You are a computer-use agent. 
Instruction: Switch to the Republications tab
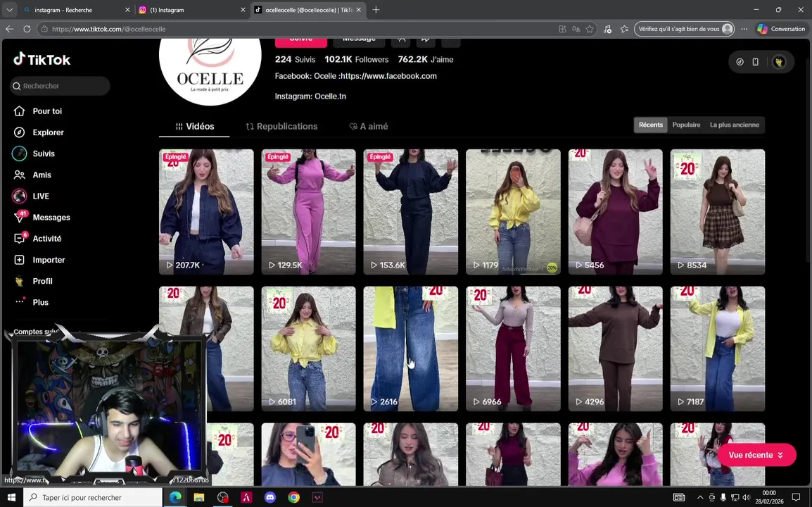[x=281, y=127]
